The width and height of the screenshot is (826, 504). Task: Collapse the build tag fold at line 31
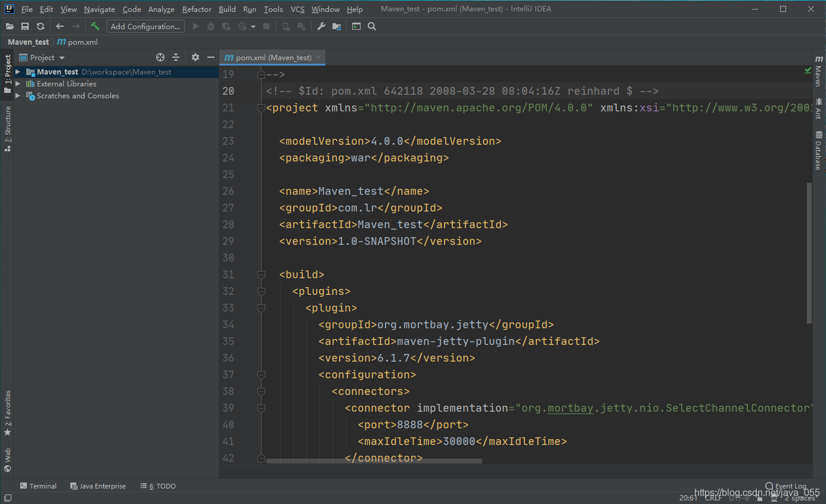pyautogui.click(x=260, y=275)
